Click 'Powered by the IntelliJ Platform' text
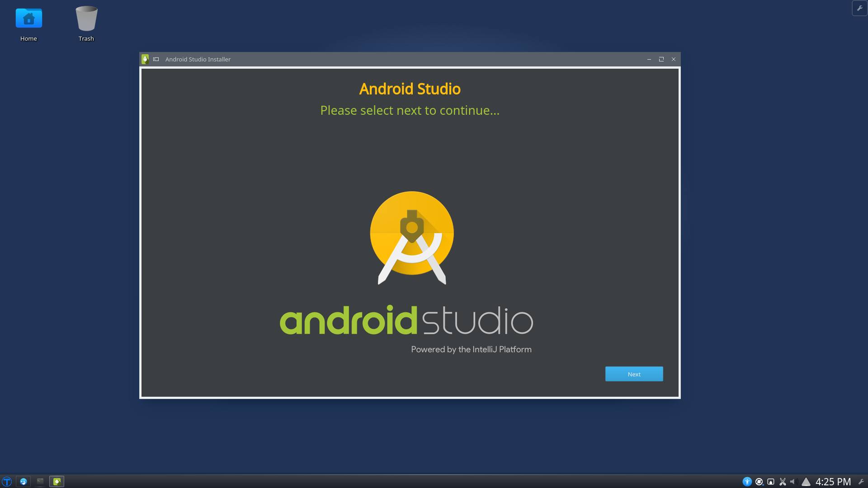Screen dimensions: 868x488 tap(471, 349)
